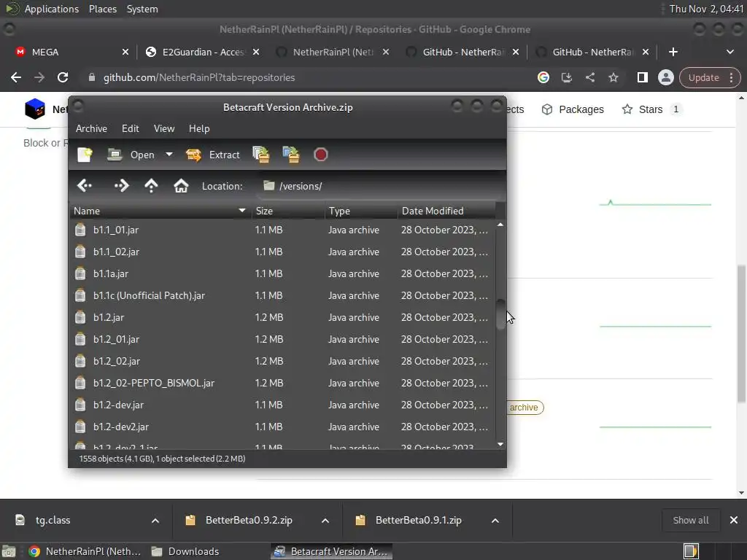Image resolution: width=747 pixels, height=560 pixels.
Task: Open GitHub Packages tab
Action: point(573,109)
